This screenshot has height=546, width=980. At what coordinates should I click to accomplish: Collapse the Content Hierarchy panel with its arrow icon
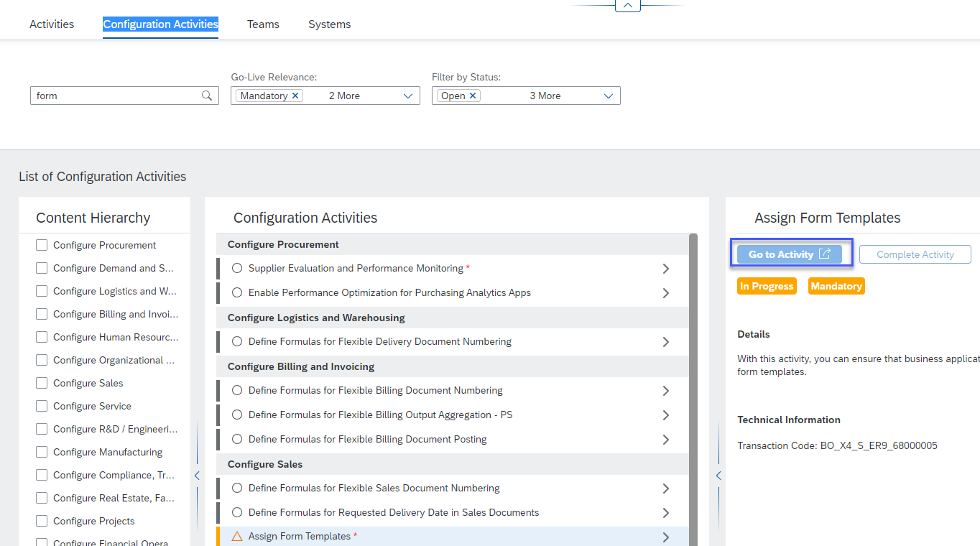(x=197, y=475)
